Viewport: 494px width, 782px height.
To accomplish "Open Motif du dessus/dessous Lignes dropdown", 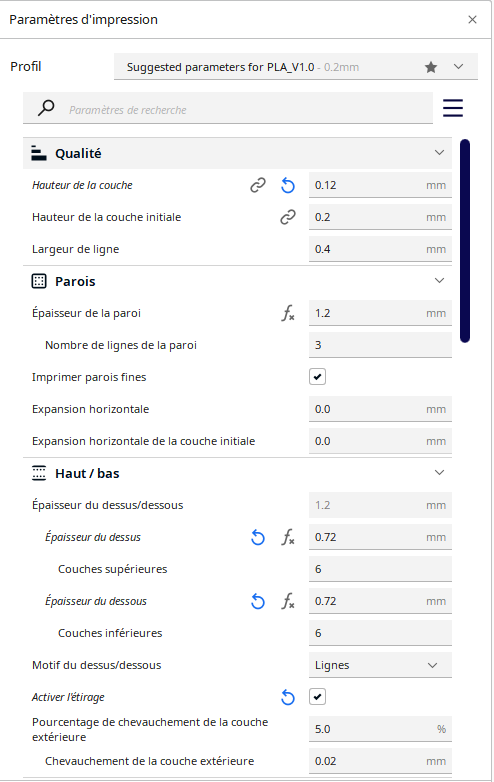I will click(380, 665).
